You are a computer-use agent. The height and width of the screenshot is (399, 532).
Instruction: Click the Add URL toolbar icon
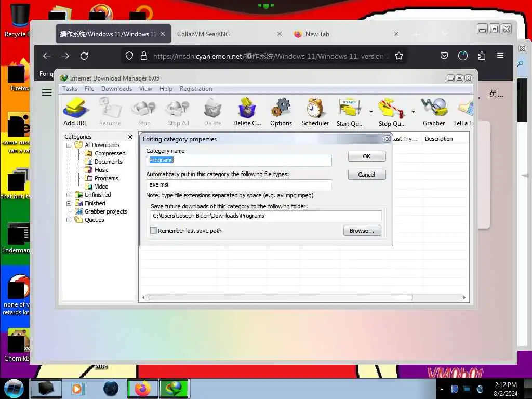[x=75, y=112]
